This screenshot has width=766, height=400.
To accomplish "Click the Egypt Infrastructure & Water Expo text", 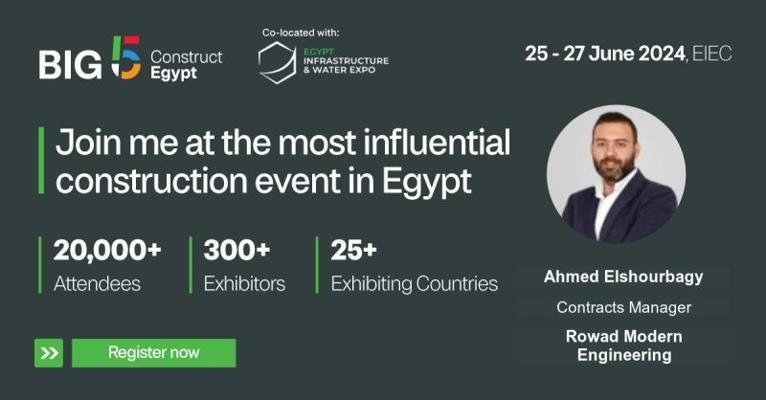I will [346, 61].
